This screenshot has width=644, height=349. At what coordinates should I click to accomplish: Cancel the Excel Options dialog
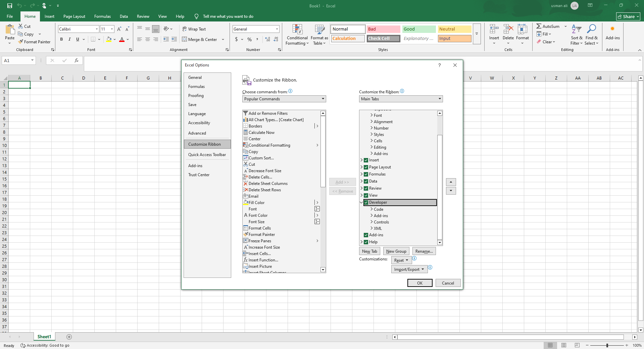pos(448,283)
